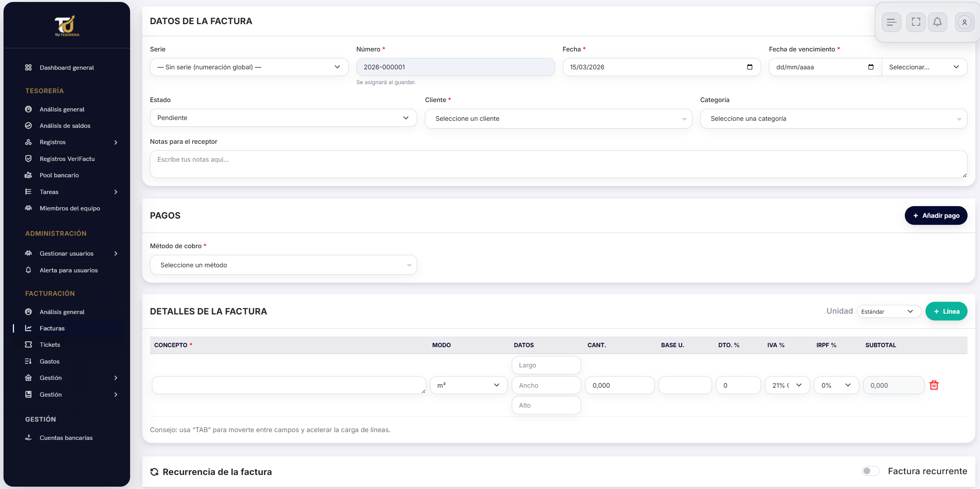Image resolution: width=980 pixels, height=489 pixels.
Task: Expand the Tareas submenu
Action: click(116, 192)
